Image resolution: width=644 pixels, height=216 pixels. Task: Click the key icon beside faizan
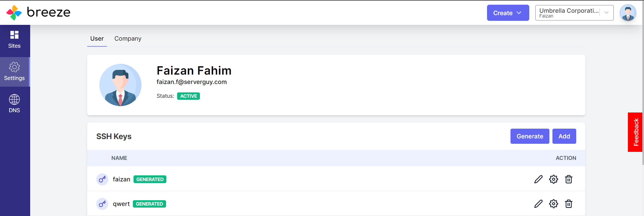pos(102,179)
